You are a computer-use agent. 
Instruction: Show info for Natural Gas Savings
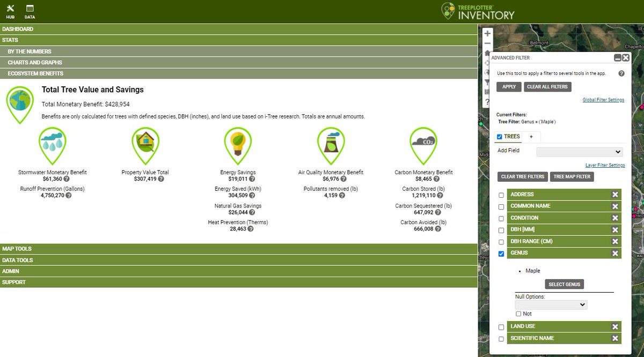coord(252,212)
